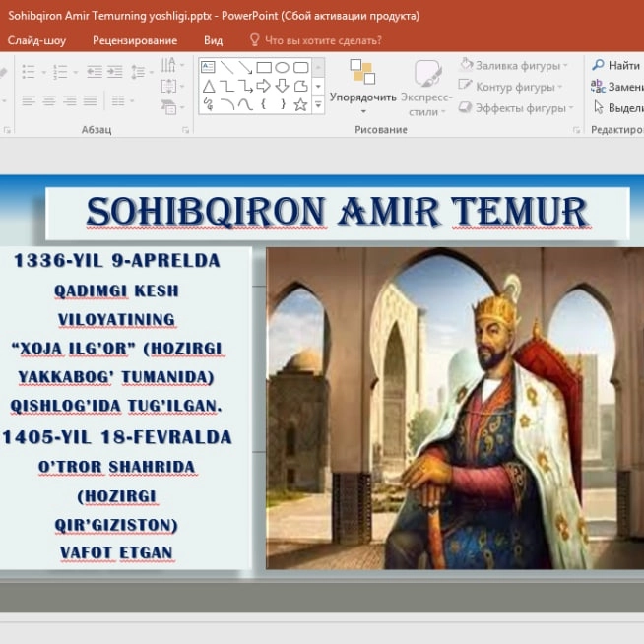Select the Isosceles Triangle shape
The height and width of the screenshot is (644, 644).
coord(208,86)
